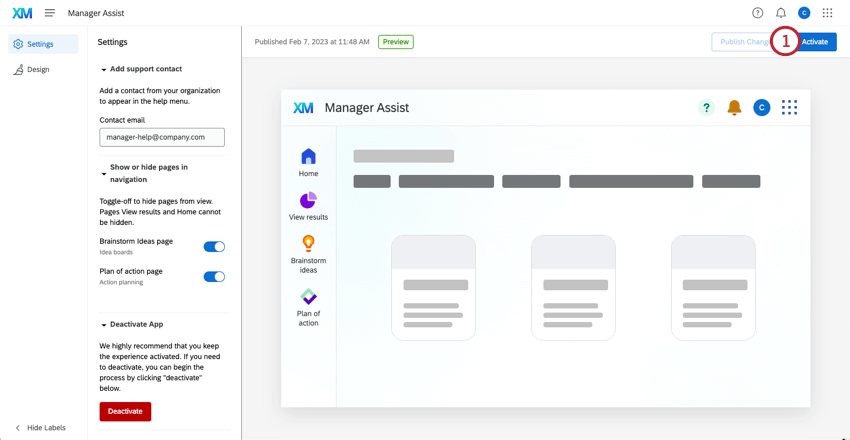
Task: Toggle the Brainstorm Ideas page switch
Action: pos(214,247)
